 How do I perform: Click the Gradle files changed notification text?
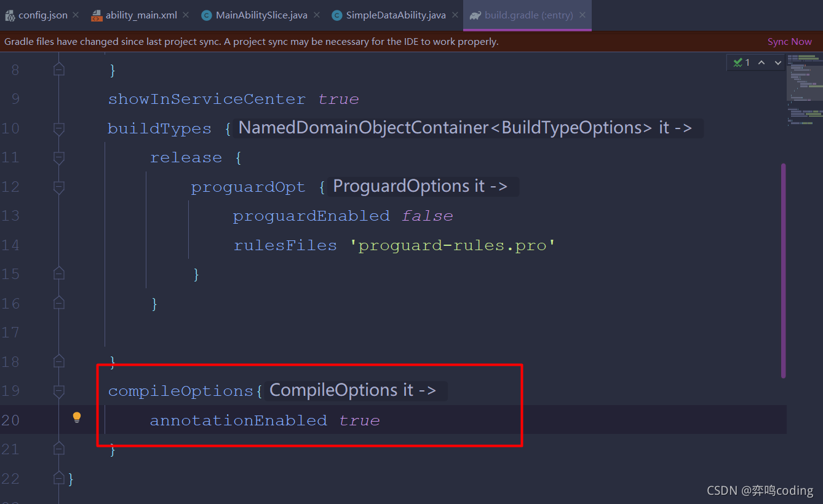(252, 42)
